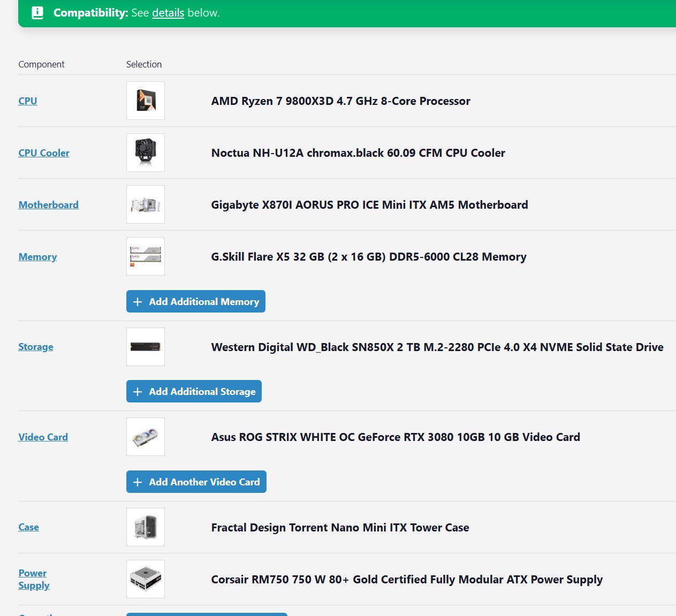
Task: Open the Case component link
Action: pyautogui.click(x=29, y=527)
